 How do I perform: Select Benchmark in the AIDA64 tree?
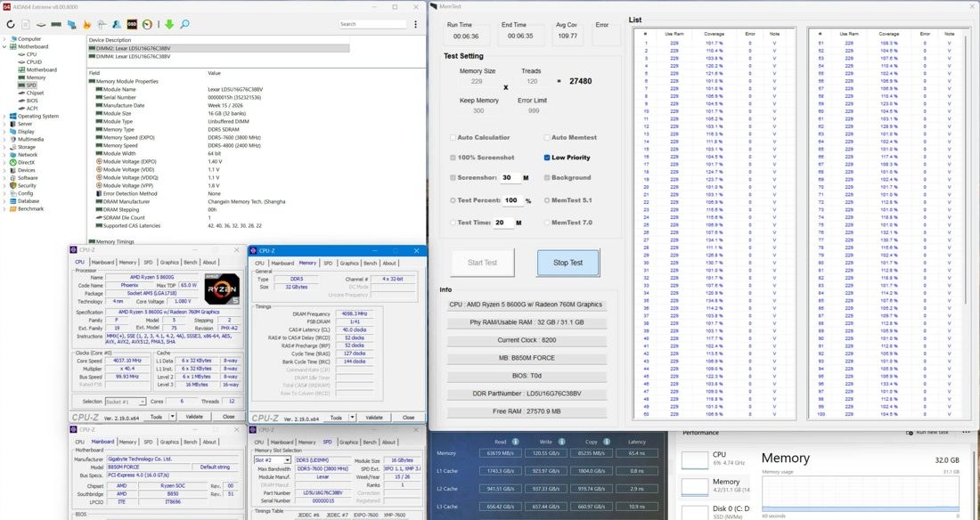tap(30, 208)
